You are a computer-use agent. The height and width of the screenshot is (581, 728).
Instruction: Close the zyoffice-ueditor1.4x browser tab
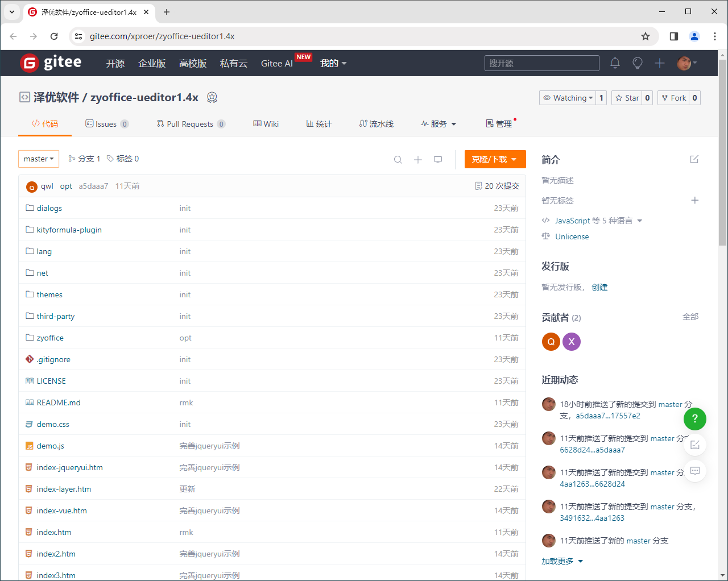(146, 12)
